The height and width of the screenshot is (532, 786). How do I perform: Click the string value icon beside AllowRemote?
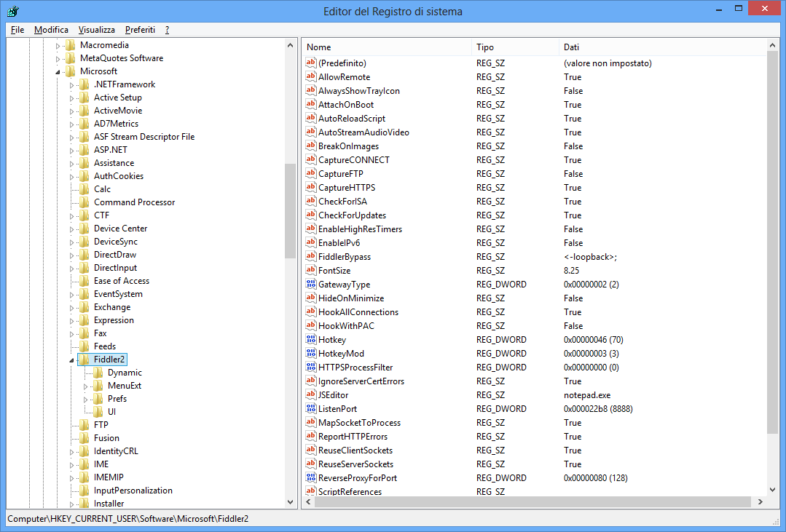coord(311,76)
